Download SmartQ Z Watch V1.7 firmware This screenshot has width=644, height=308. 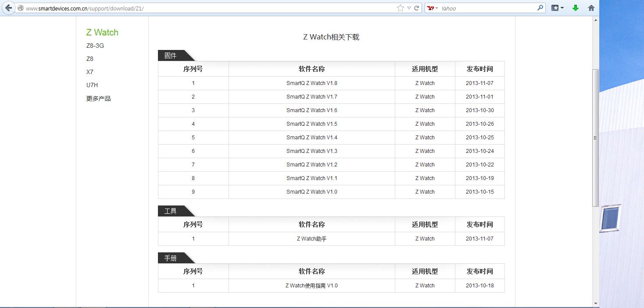coord(312,97)
